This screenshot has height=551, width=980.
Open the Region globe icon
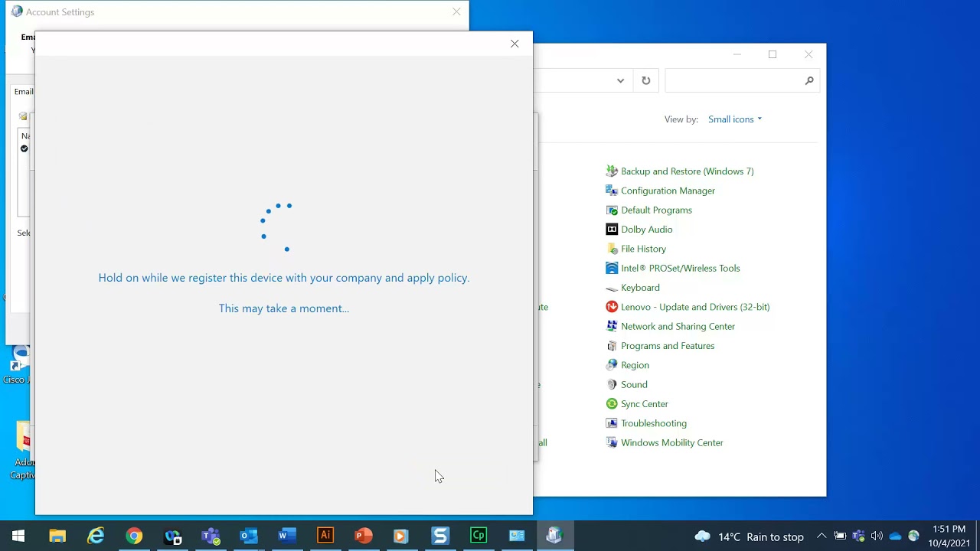[x=611, y=365]
